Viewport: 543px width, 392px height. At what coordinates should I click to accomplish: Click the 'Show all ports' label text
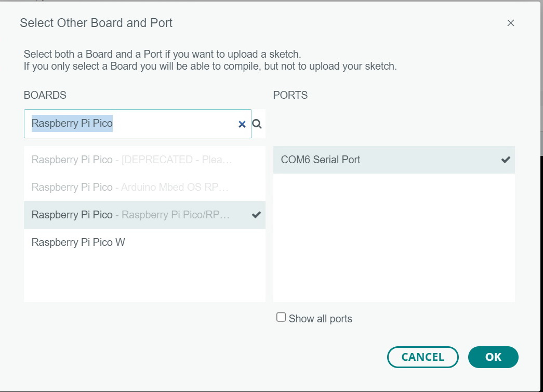click(320, 319)
